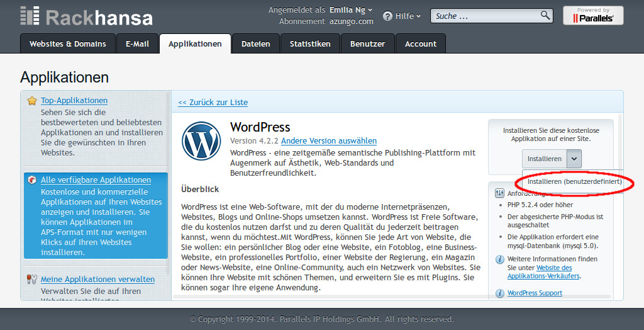
Task: Open the Top-Applikationen link
Action: tap(74, 100)
